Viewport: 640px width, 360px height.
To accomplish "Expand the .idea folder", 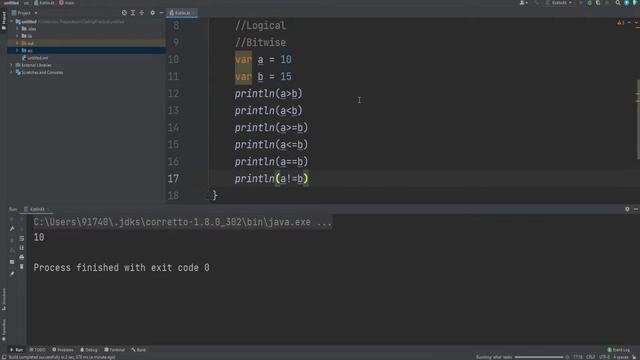I will (17, 29).
